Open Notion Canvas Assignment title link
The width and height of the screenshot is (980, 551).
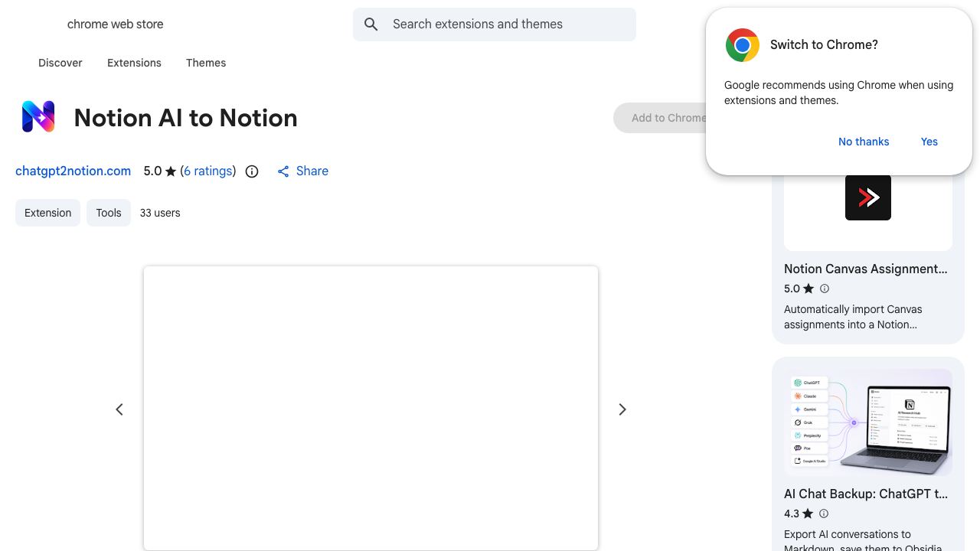tap(866, 269)
